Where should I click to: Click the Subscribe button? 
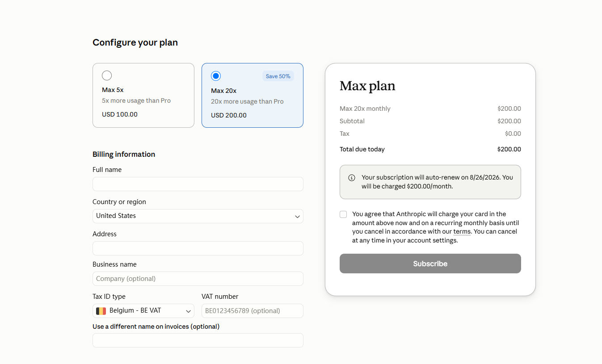click(x=430, y=264)
